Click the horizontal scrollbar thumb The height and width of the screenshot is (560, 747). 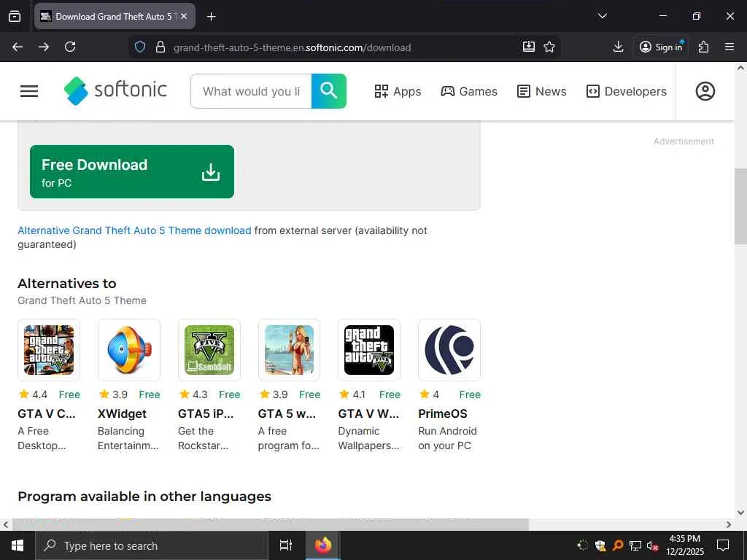pos(271,524)
